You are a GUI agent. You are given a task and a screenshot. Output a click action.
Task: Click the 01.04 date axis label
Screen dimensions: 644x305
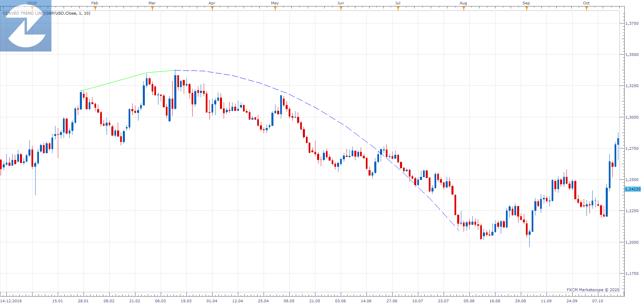click(212, 301)
